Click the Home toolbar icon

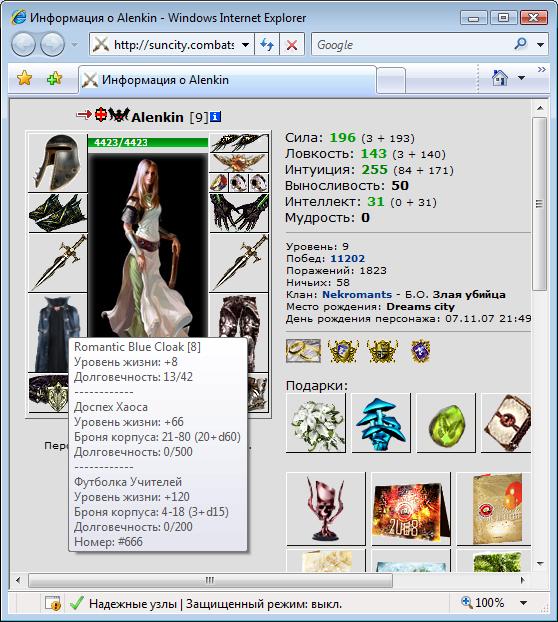click(x=500, y=78)
